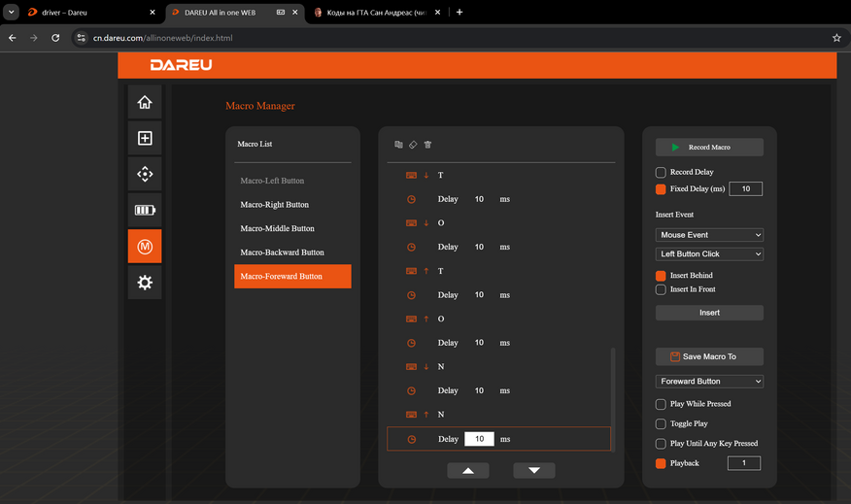The image size is (851, 504).
Task: Open the plus-box sidebar icon
Action: coord(145,138)
